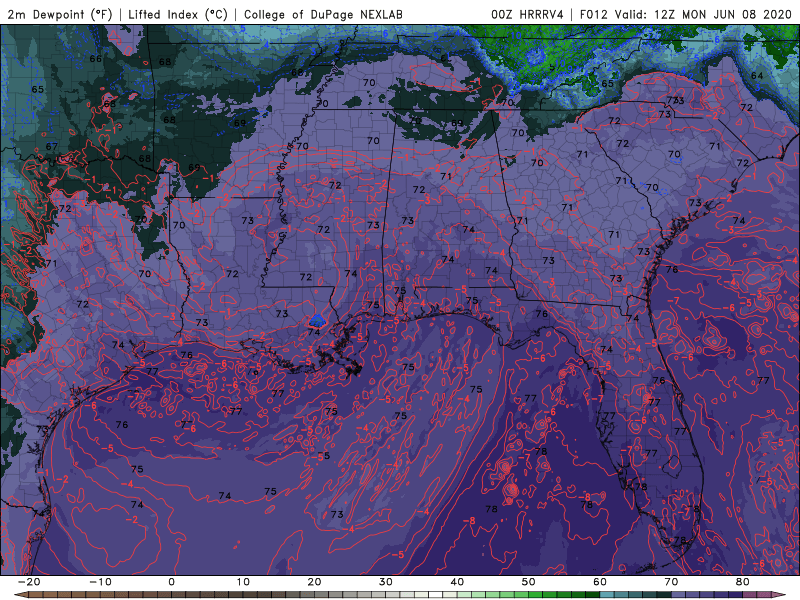
Task: Click the bright blue patch in southeast Louisiana
Action: point(317,320)
